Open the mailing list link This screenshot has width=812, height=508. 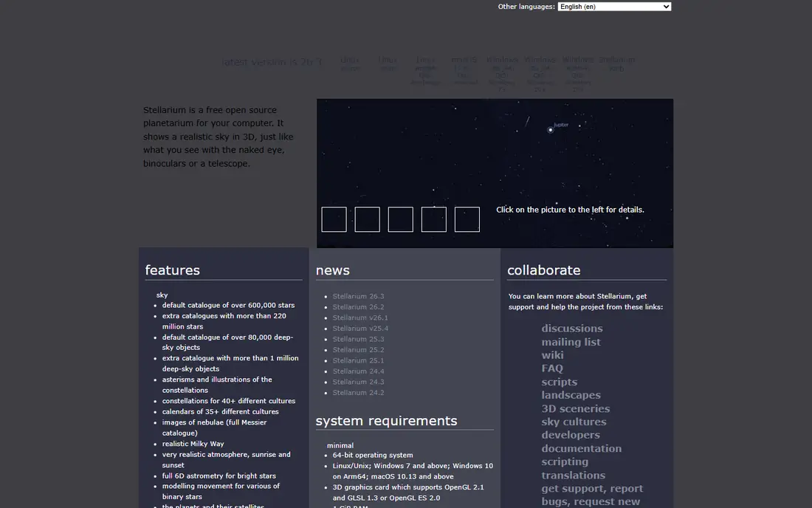coord(571,342)
